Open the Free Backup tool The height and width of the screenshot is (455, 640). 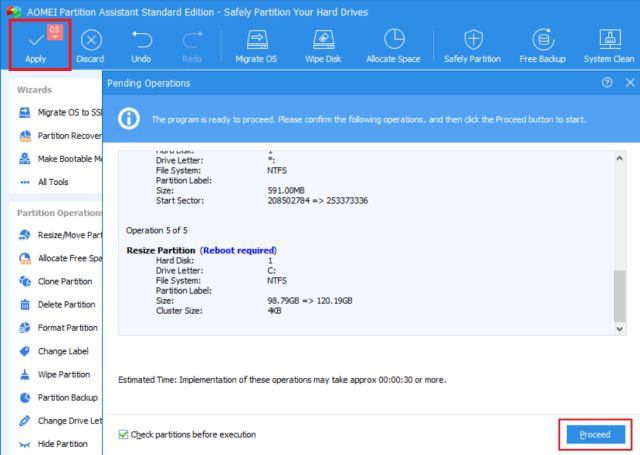click(544, 44)
